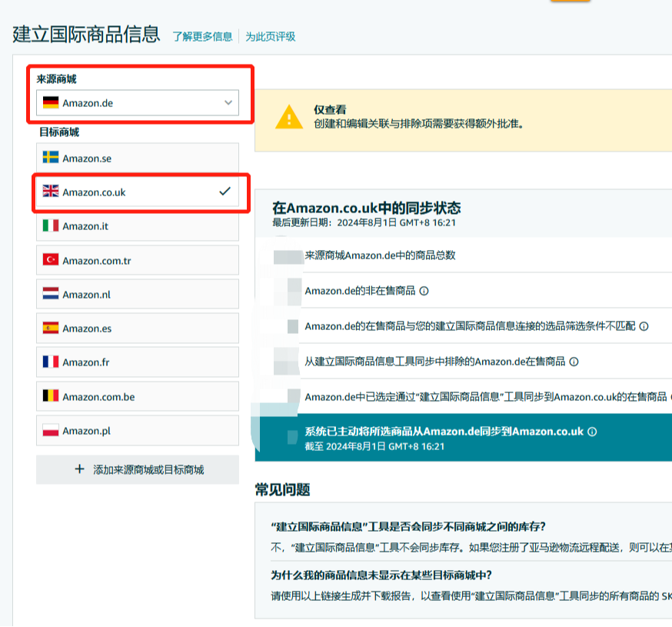This screenshot has width=672, height=627.
Task: Click info icon beside Amazon.de的非在售商品
Action: (424, 292)
